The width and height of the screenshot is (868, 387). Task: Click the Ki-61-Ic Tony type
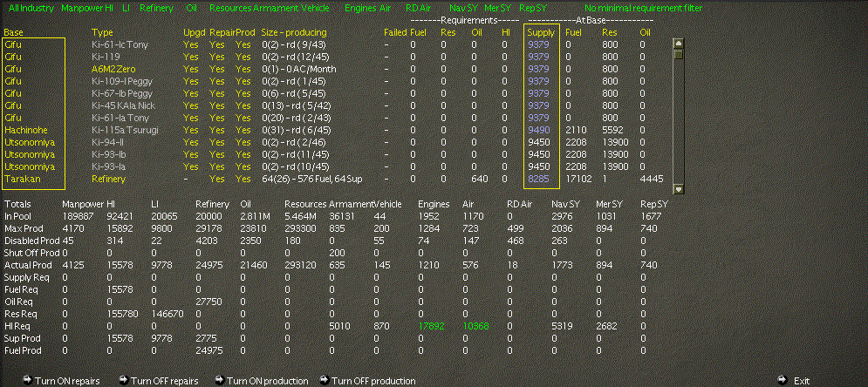pos(120,44)
